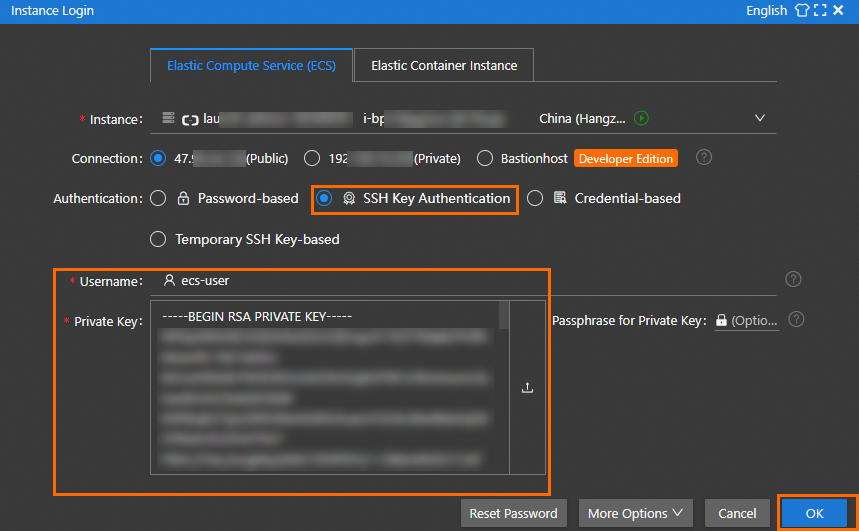Switch to Elastic Compute Service (ECS) tab
The image size is (859, 531).
coord(251,65)
